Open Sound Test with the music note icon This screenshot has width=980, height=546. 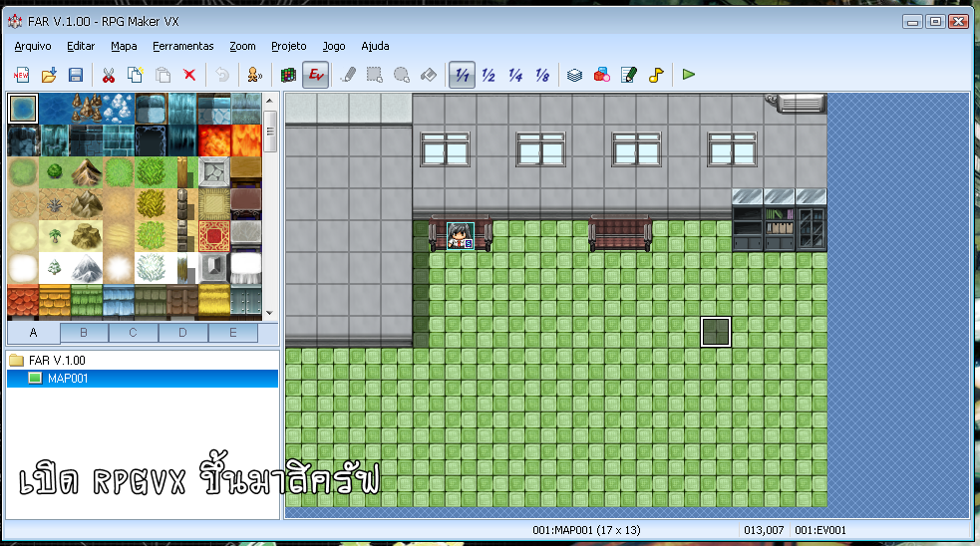click(656, 75)
